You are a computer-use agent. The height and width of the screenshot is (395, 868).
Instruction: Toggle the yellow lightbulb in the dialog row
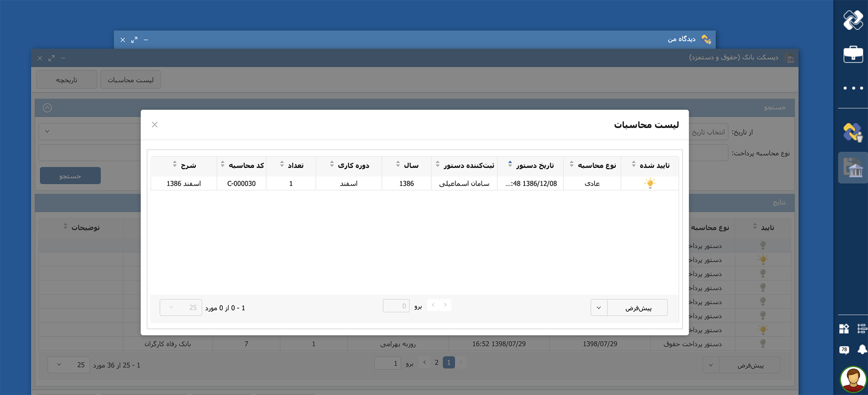point(650,183)
